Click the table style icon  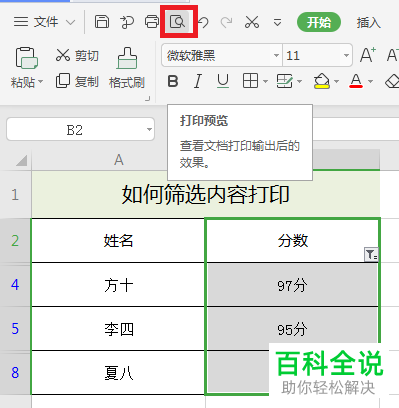(284, 81)
